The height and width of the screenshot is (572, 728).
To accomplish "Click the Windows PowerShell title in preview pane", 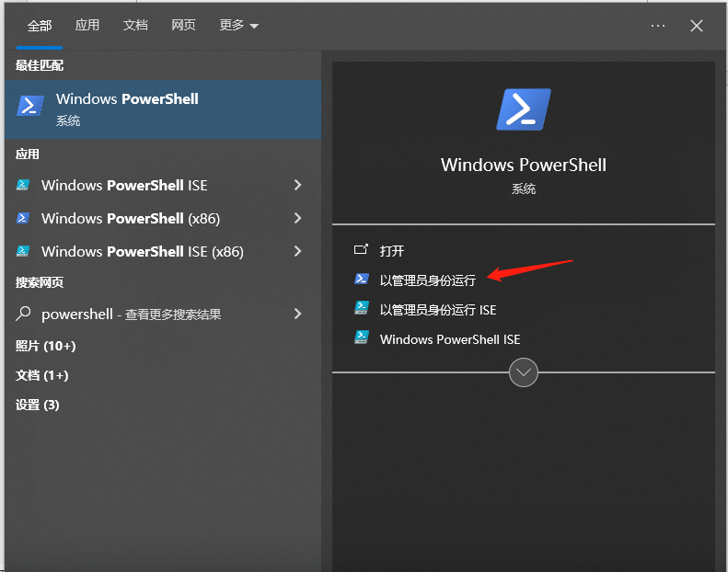I will point(524,166).
